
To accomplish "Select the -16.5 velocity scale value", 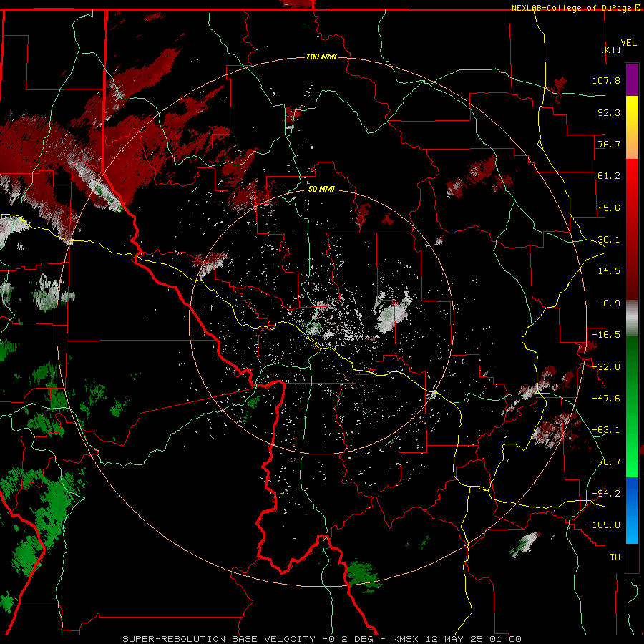I will (606, 335).
